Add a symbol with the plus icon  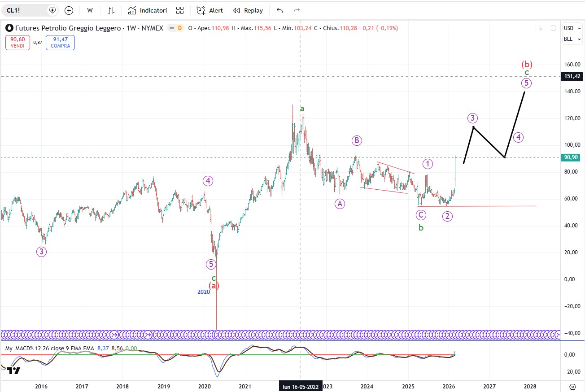click(69, 10)
